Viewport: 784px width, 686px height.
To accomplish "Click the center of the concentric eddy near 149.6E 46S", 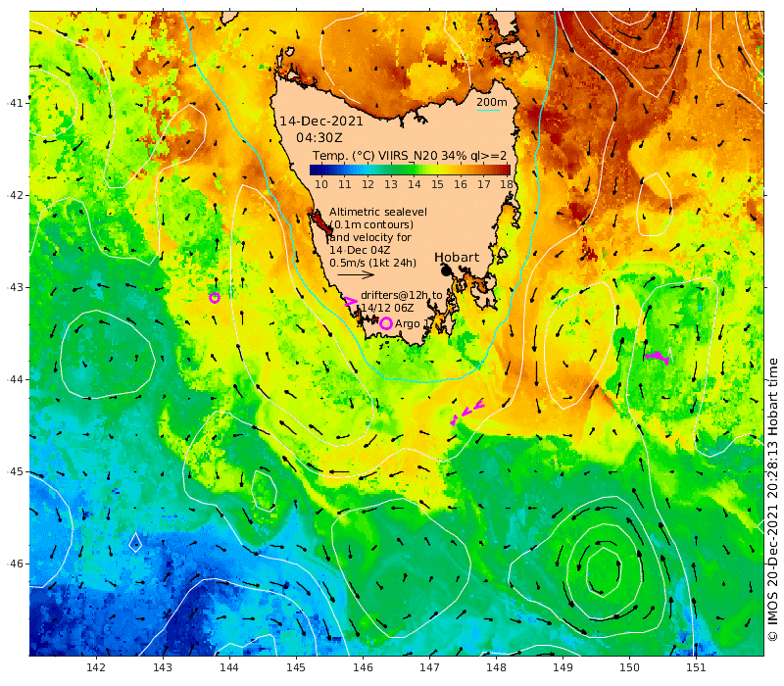I will [604, 571].
